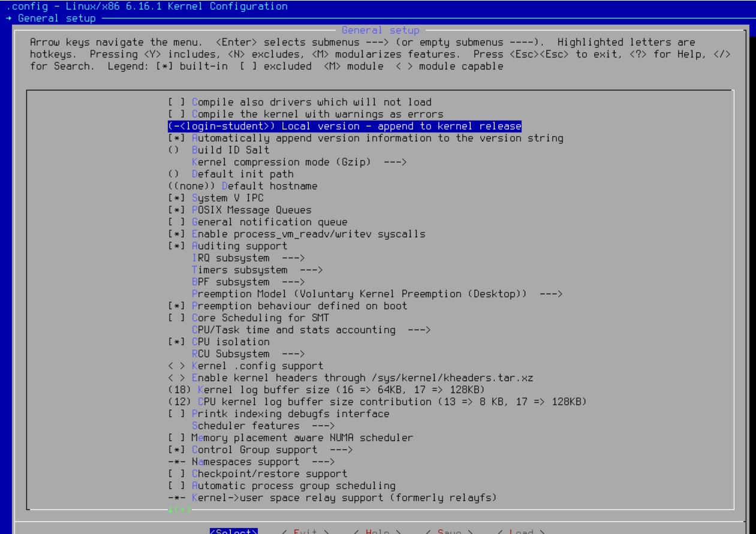
Task: Toggle Compile also drivers which will not load
Action: click(x=300, y=102)
